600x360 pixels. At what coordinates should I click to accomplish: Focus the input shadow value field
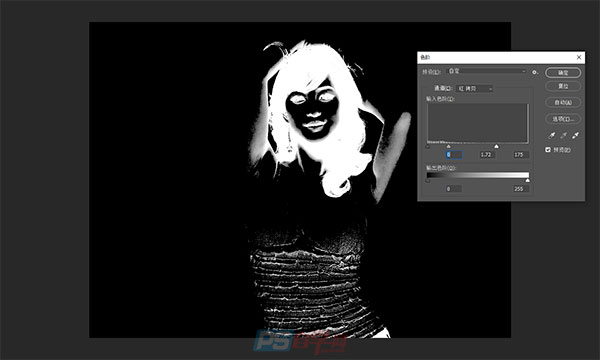pyautogui.click(x=454, y=155)
